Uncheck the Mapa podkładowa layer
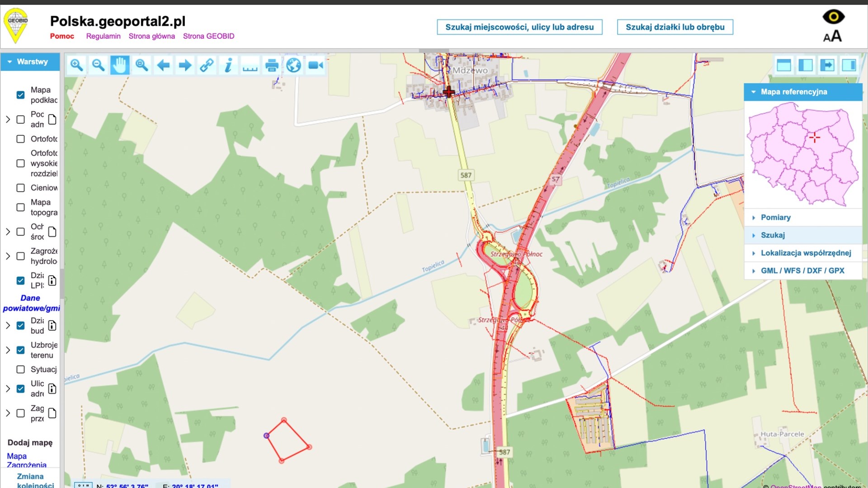The height and width of the screenshot is (488, 868). tap(20, 95)
